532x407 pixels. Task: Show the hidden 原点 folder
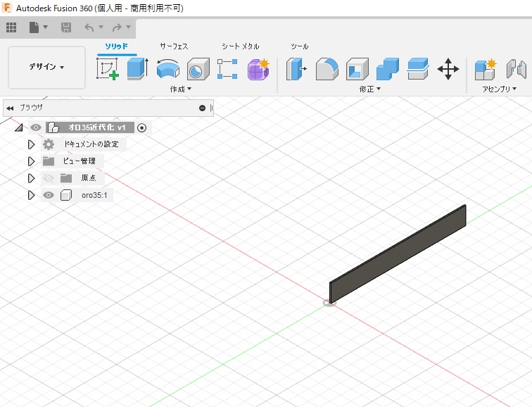point(49,178)
